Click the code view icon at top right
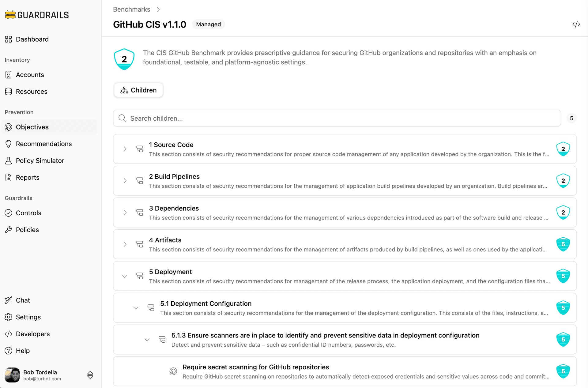 pyautogui.click(x=576, y=24)
